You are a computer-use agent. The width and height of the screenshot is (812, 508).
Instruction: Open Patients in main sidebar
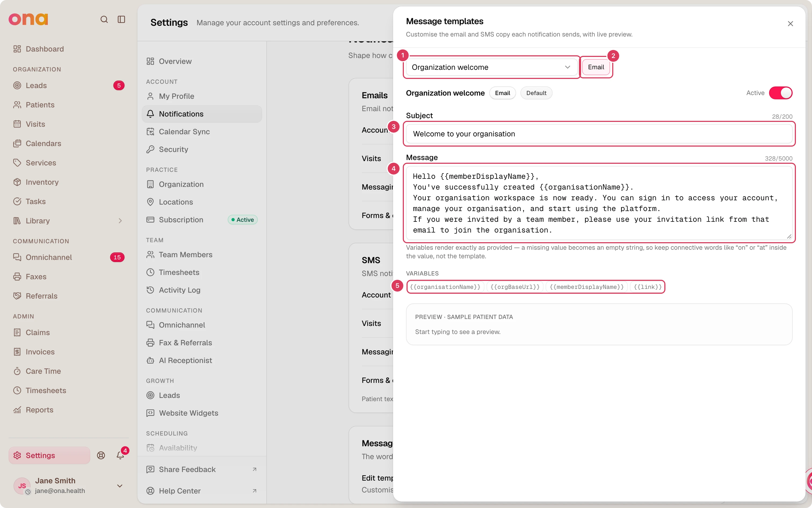click(68, 104)
